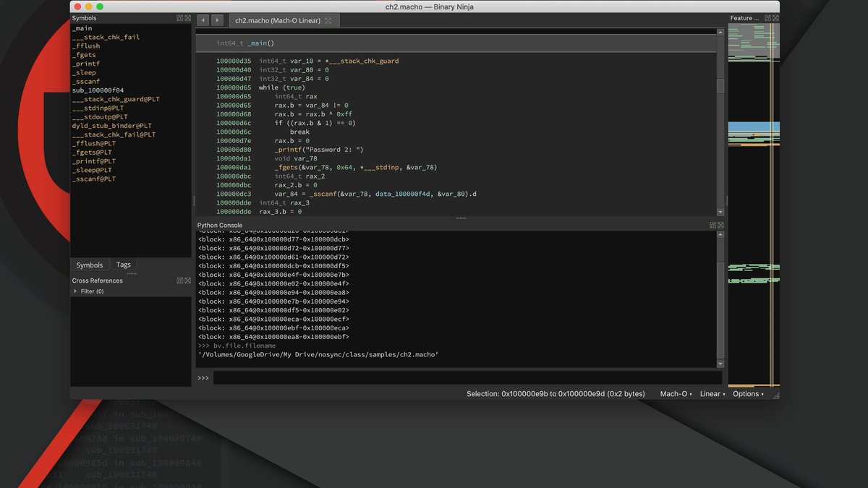The width and height of the screenshot is (868, 488).
Task: Float the Symbols panel
Action: point(179,18)
